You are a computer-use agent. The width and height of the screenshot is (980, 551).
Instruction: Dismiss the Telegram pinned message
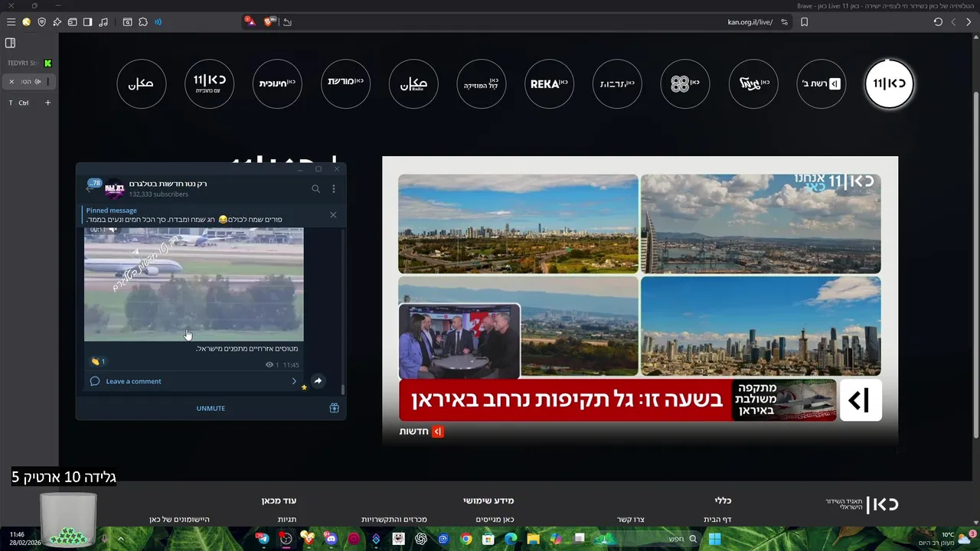click(333, 215)
